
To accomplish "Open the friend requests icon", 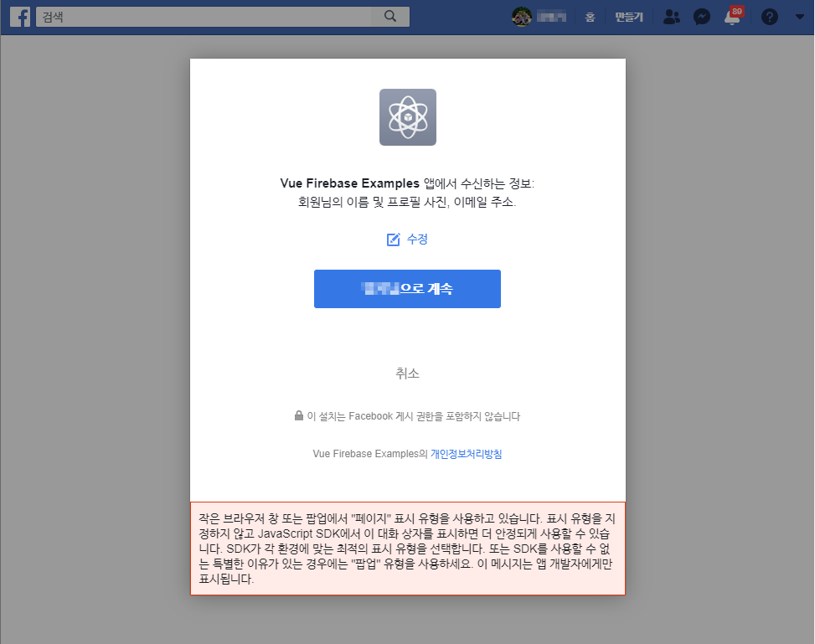I will coord(672,17).
